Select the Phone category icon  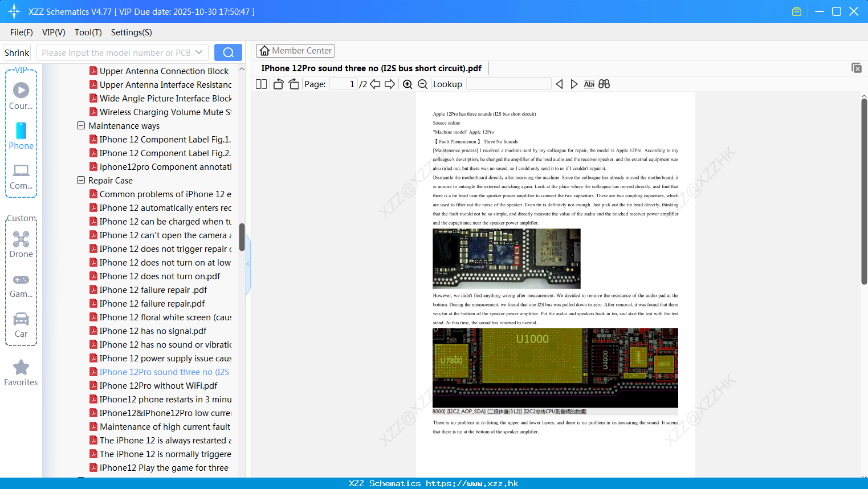(21, 136)
